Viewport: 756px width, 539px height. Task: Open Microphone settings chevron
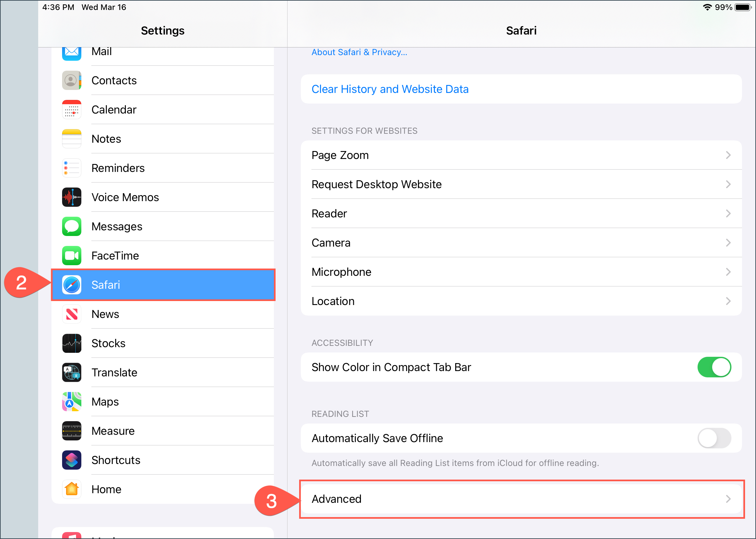[x=728, y=272]
